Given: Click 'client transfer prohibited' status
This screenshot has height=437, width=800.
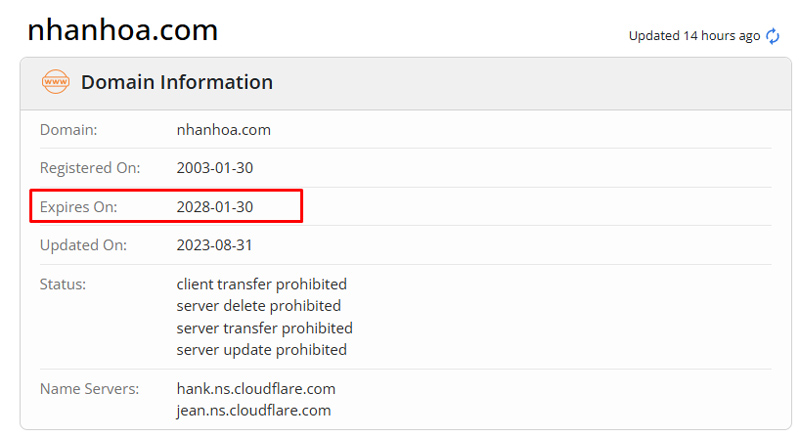Looking at the screenshot, I should [x=261, y=284].
